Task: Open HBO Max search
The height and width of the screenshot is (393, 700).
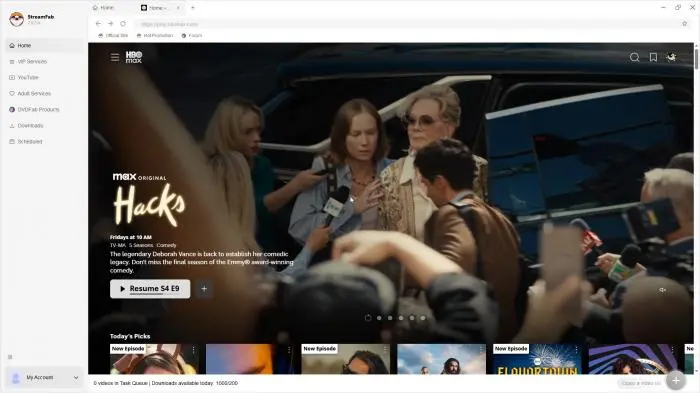Action: 634,57
